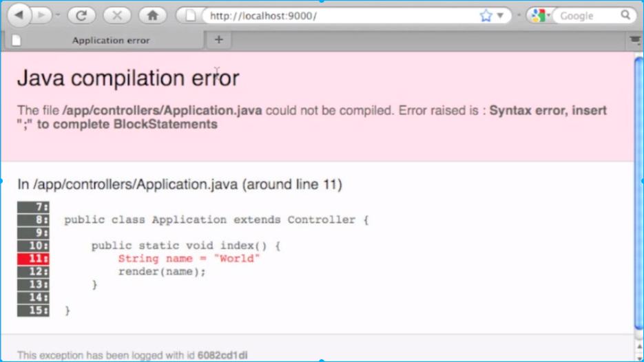Open the back/forward history dropdown arrow
The image size is (644, 362).
pos(57,15)
